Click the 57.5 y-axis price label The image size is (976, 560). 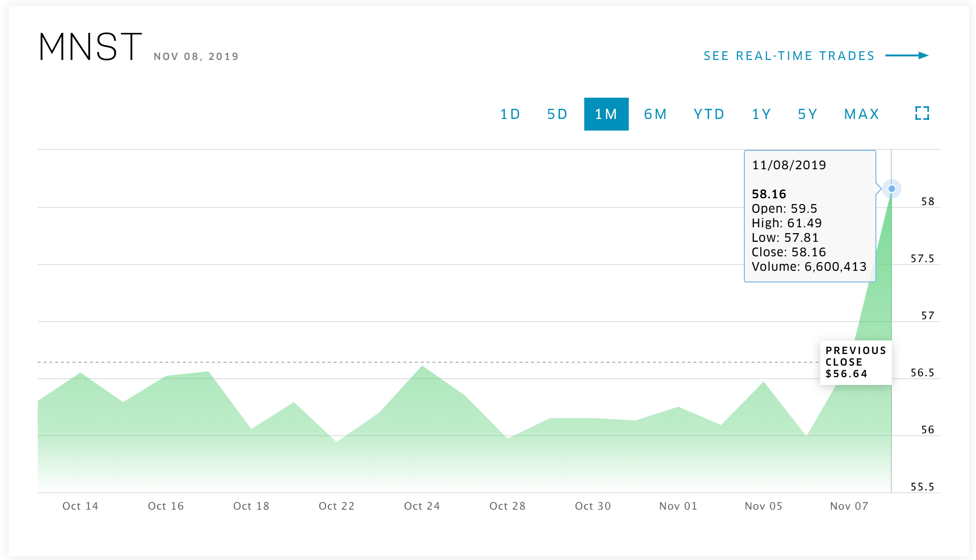coord(922,259)
